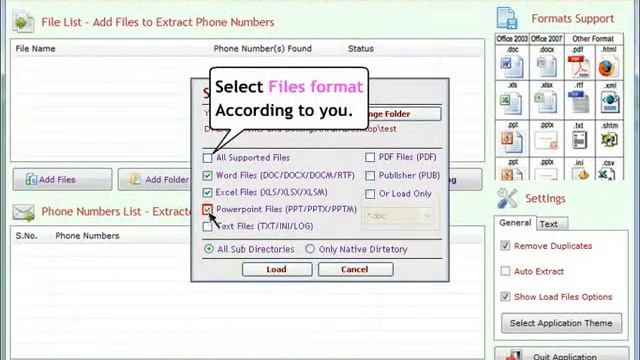Click the Cancel button in dialog
The height and width of the screenshot is (360, 640).
pyautogui.click(x=355, y=269)
